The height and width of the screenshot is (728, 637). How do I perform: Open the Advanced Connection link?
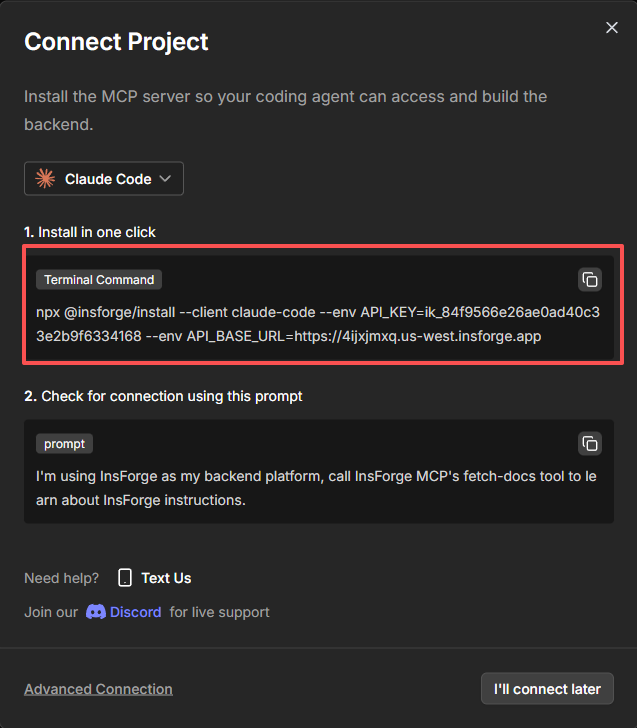pyautogui.click(x=98, y=689)
